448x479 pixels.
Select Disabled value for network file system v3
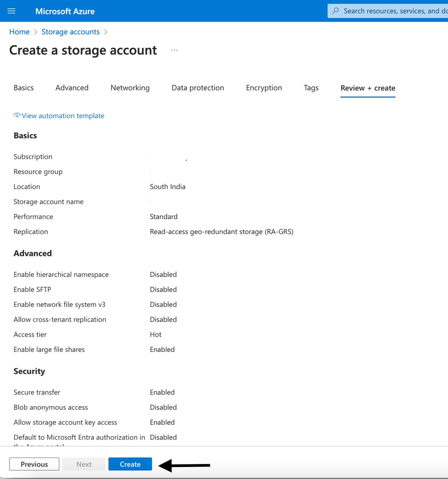tap(163, 304)
